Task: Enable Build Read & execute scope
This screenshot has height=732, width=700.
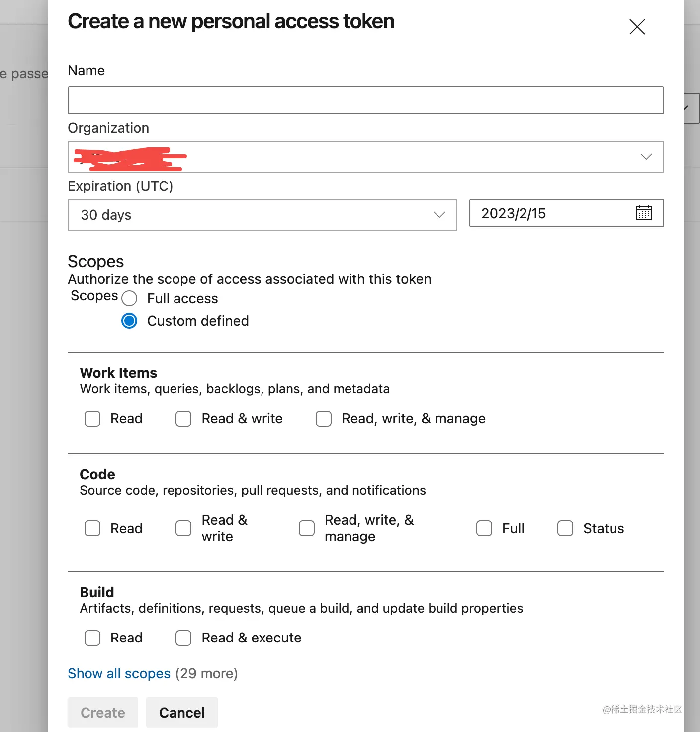Action: (183, 638)
